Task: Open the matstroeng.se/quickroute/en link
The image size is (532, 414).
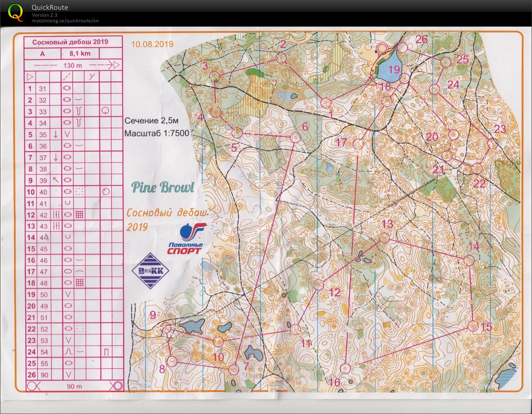Action: [65, 21]
